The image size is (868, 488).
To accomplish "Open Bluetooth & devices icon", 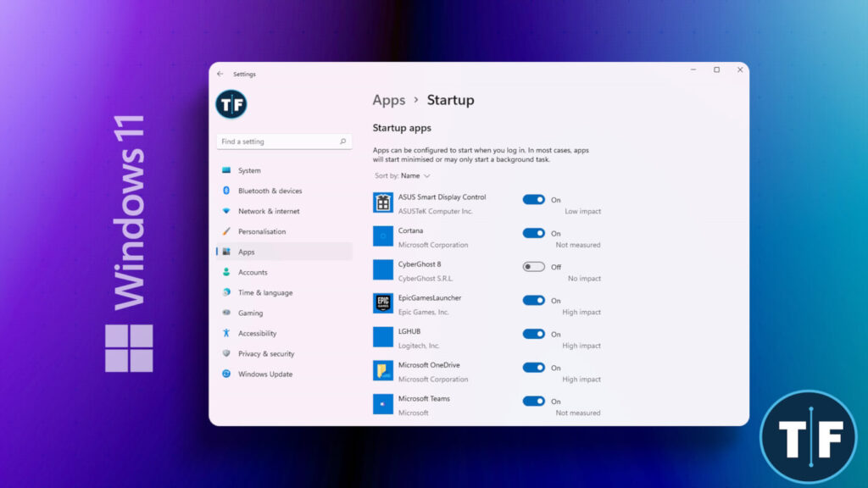I will (226, 191).
